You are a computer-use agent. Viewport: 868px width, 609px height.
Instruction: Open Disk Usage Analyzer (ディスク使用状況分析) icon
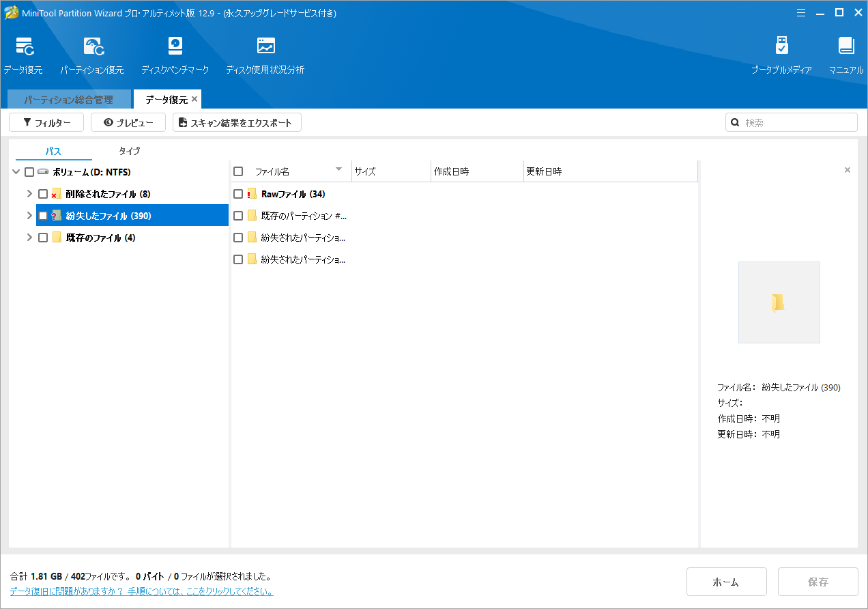265,46
